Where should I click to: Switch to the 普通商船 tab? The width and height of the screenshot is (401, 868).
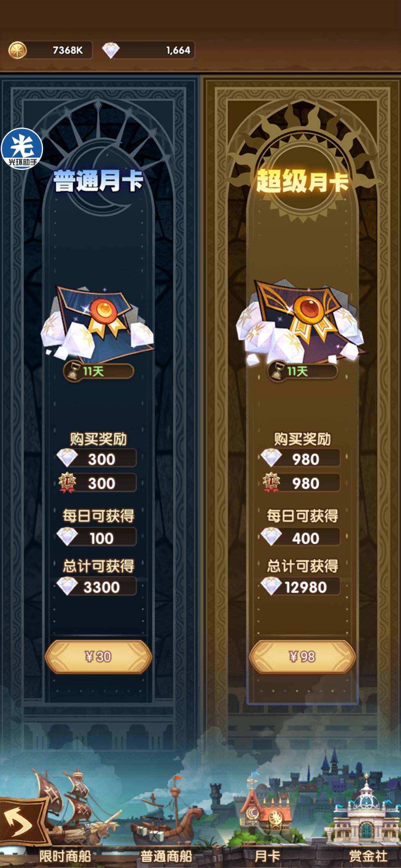pos(166,856)
